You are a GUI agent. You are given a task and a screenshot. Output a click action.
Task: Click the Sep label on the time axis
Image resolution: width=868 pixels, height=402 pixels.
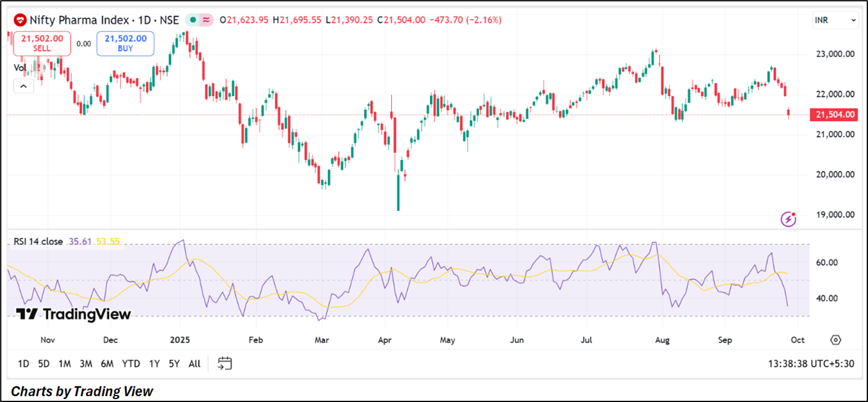point(725,340)
